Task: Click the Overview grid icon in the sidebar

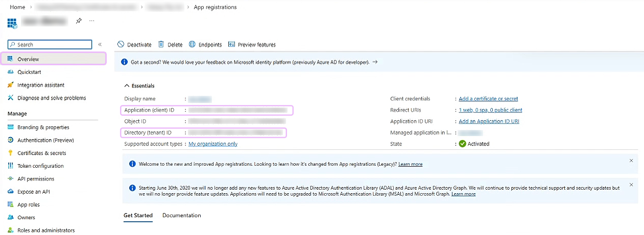Action: pos(10,59)
